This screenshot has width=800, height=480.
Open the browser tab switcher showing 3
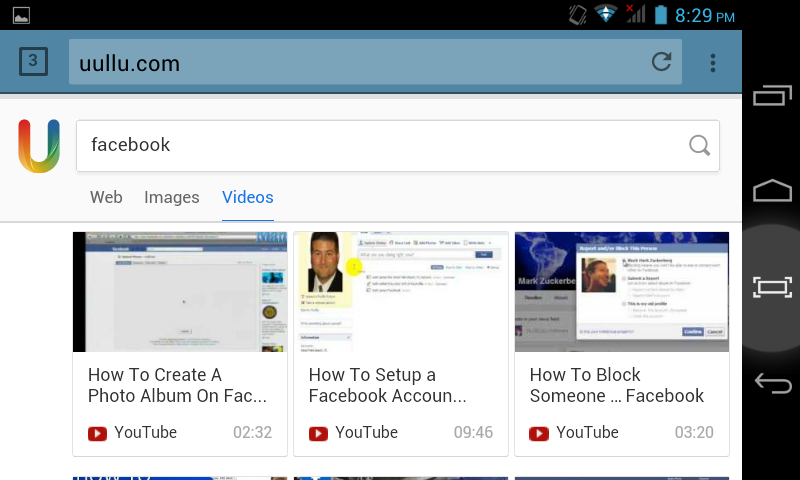[x=33, y=62]
